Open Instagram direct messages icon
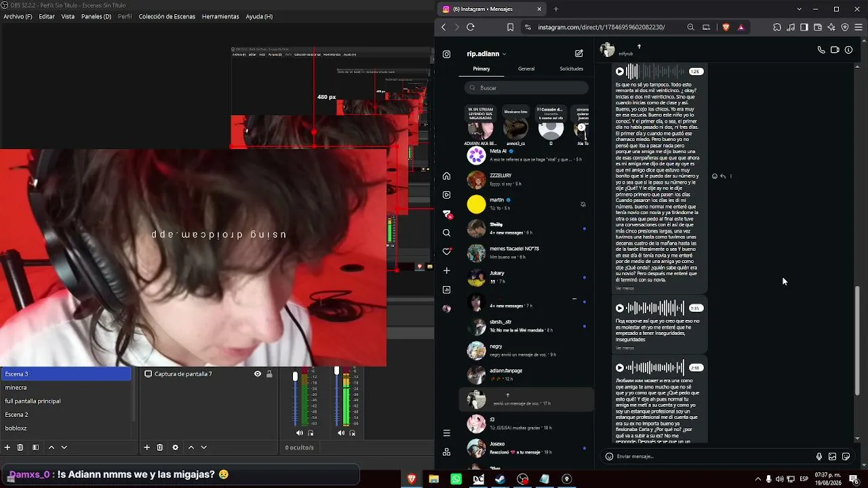Viewport: 868px width, 488px height. click(x=446, y=214)
